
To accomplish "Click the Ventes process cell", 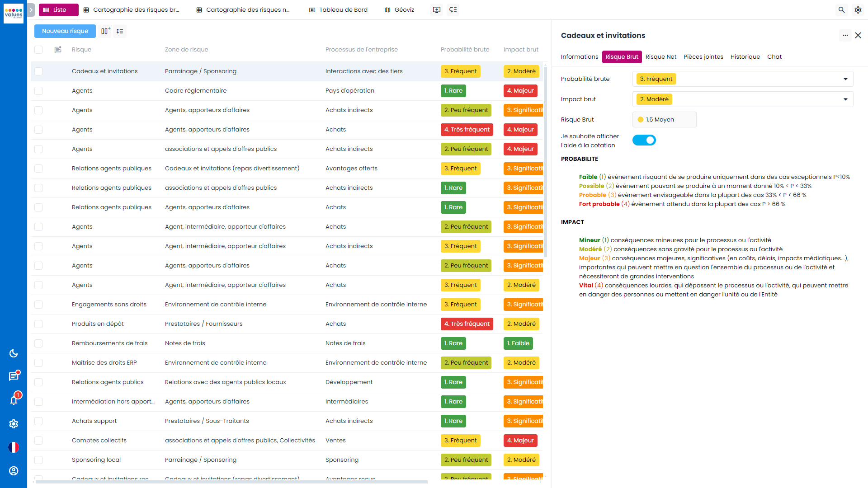I will 335,441.
